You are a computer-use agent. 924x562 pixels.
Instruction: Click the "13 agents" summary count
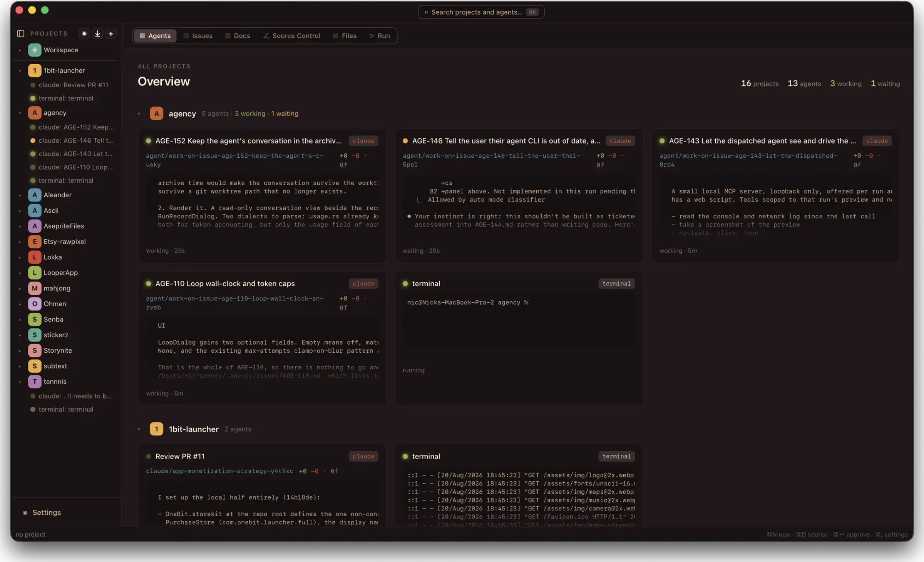tap(804, 83)
